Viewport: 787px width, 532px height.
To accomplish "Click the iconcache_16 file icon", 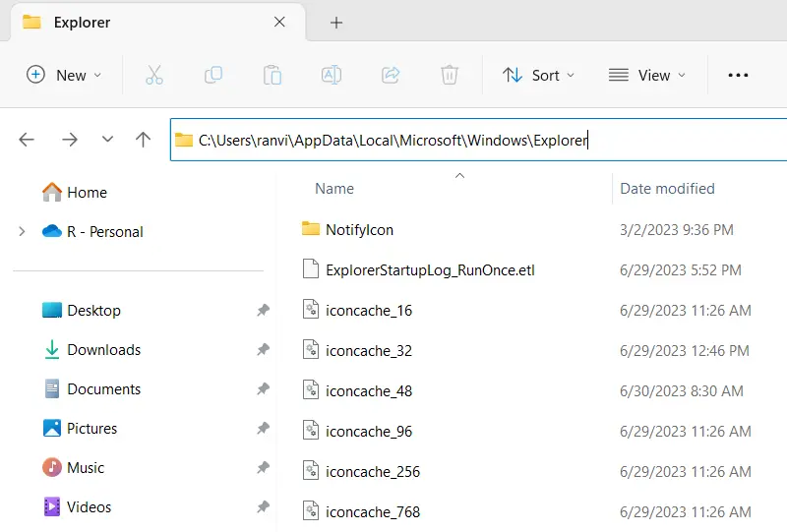I will pyautogui.click(x=311, y=309).
